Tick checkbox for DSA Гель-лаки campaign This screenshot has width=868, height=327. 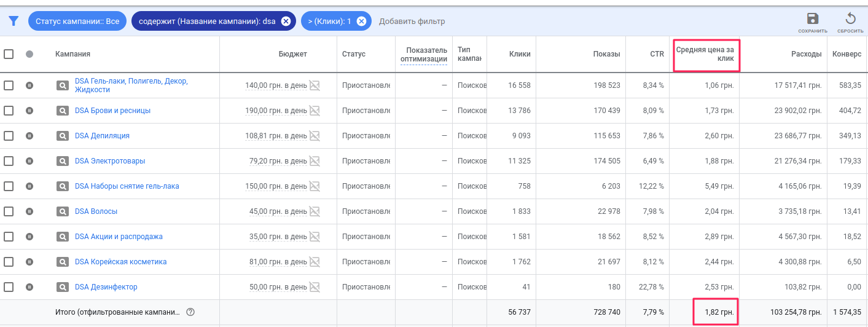coord(9,85)
